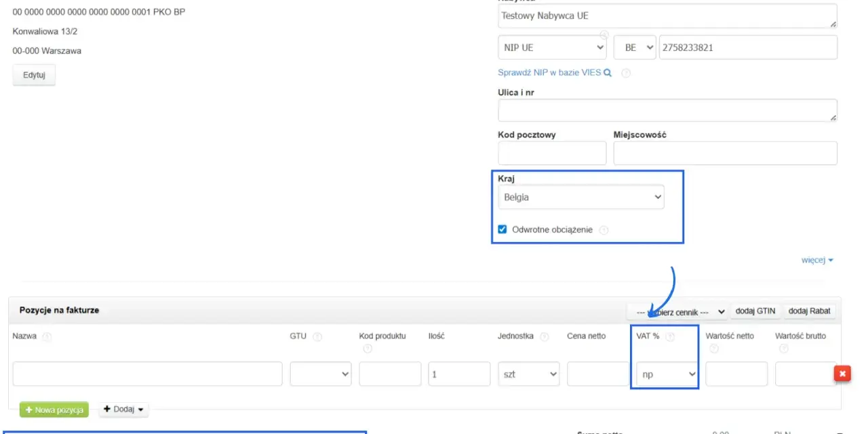Click the red delete row icon
Screen dimensions: 868x434
[x=842, y=374]
